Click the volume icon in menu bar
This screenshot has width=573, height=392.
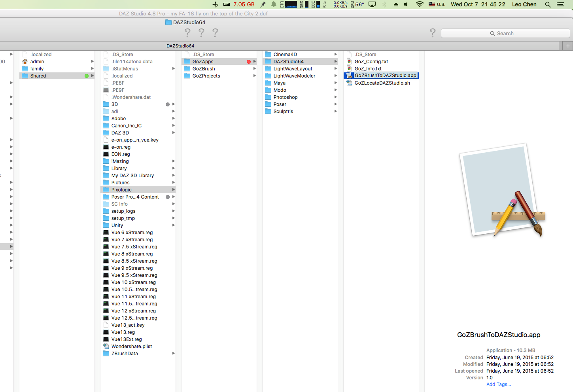(406, 4)
